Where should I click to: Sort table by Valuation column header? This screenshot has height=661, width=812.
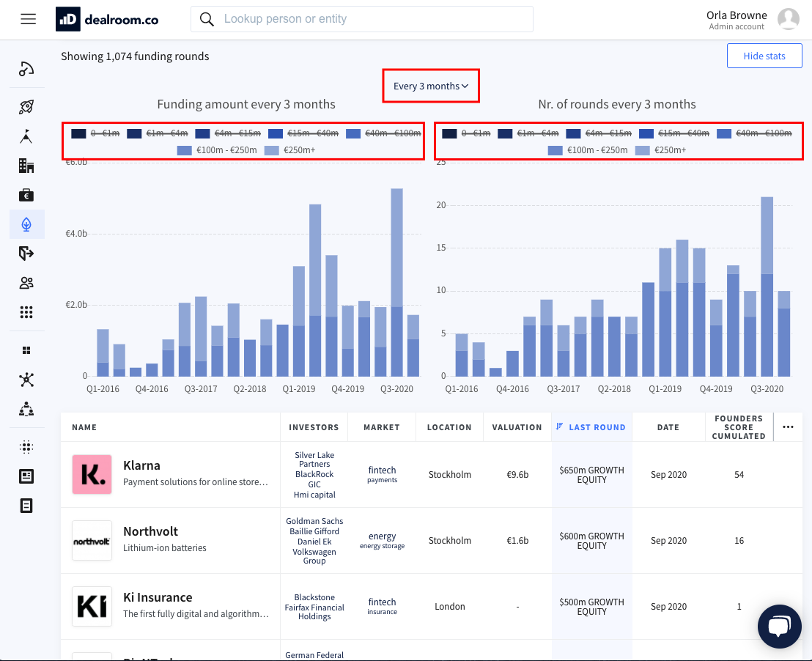[x=517, y=427]
